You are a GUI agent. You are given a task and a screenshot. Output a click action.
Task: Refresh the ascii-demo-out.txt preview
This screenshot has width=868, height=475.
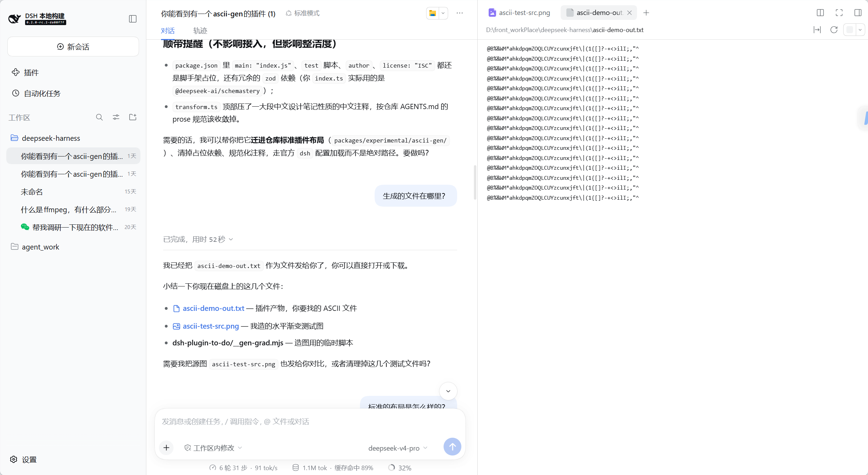click(834, 30)
